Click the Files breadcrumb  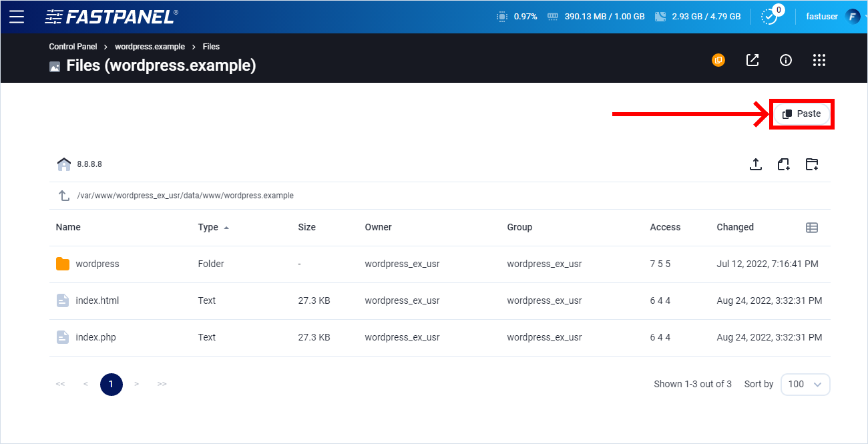tap(211, 47)
